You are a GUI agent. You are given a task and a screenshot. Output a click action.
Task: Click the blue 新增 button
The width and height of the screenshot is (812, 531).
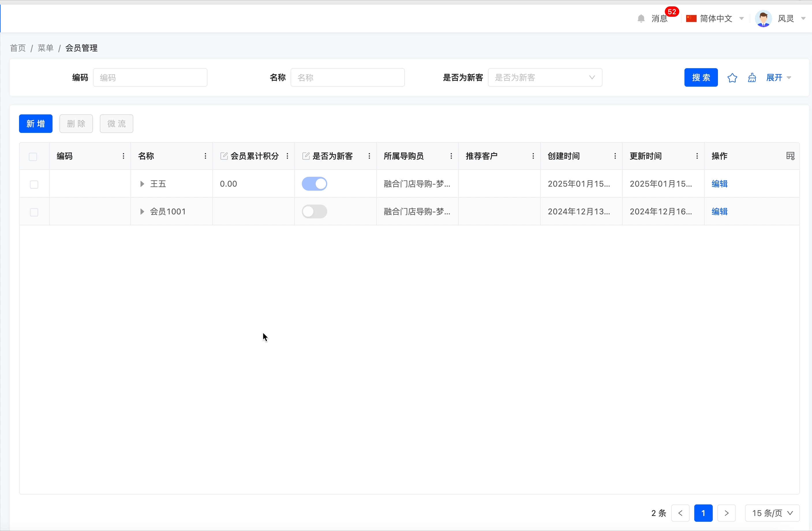[x=35, y=124]
